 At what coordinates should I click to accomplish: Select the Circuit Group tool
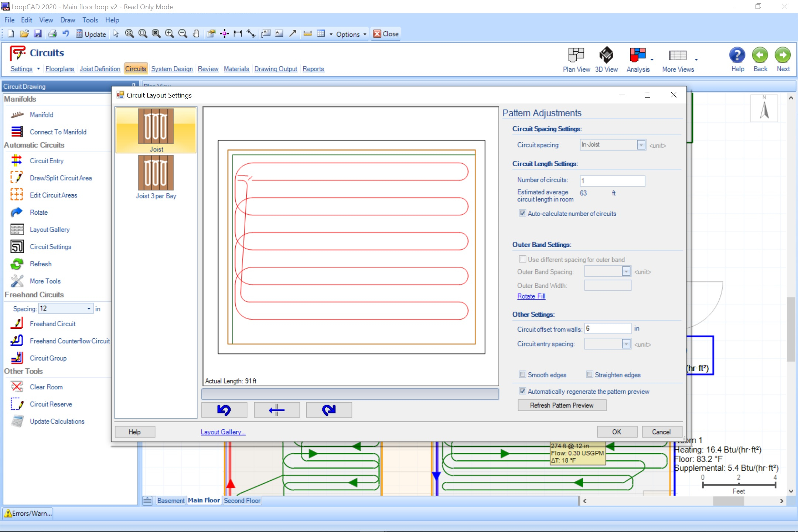pos(47,359)
